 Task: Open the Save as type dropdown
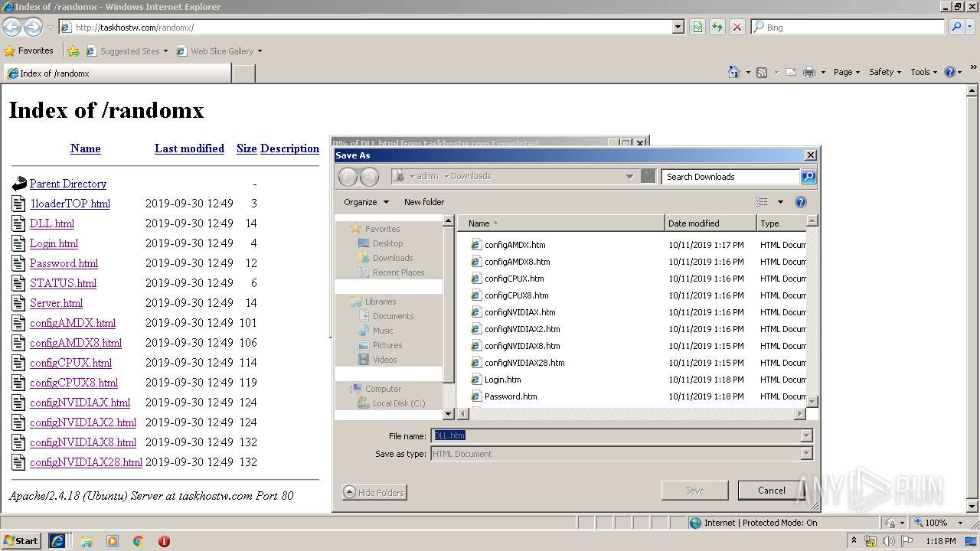pos(806,454)
